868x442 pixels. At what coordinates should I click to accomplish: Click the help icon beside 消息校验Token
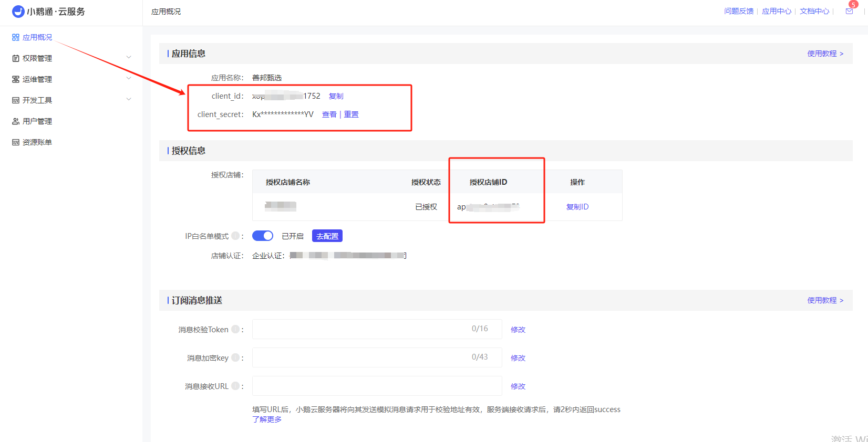pos(235,329)
